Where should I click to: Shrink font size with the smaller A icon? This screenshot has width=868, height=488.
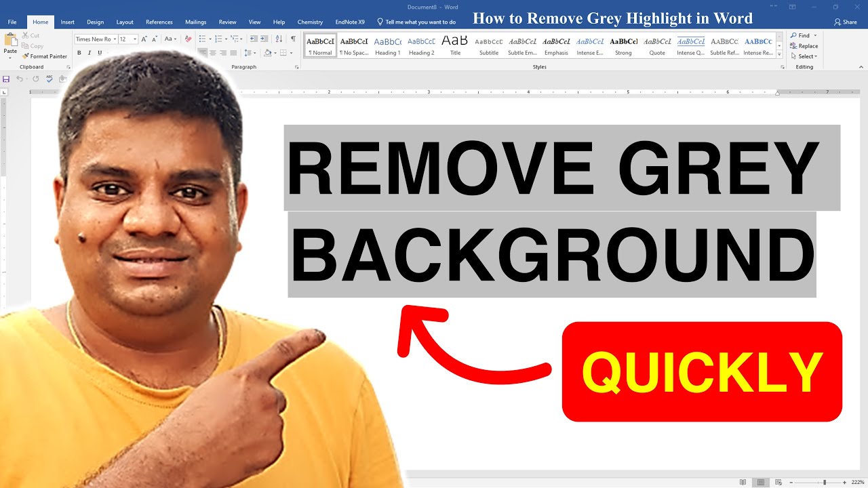click(x=154, y=39)
